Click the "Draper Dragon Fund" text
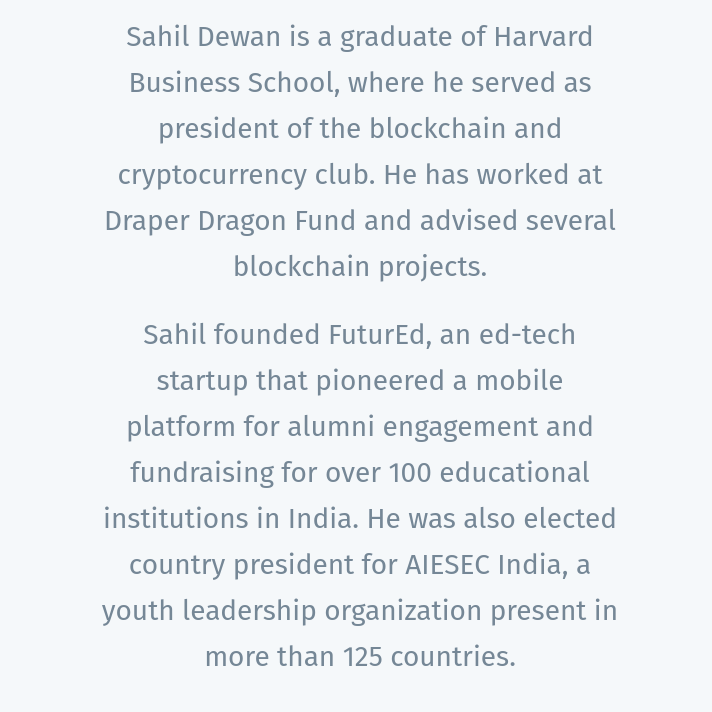This screenshot has height=712, width=712. (230, 222)
